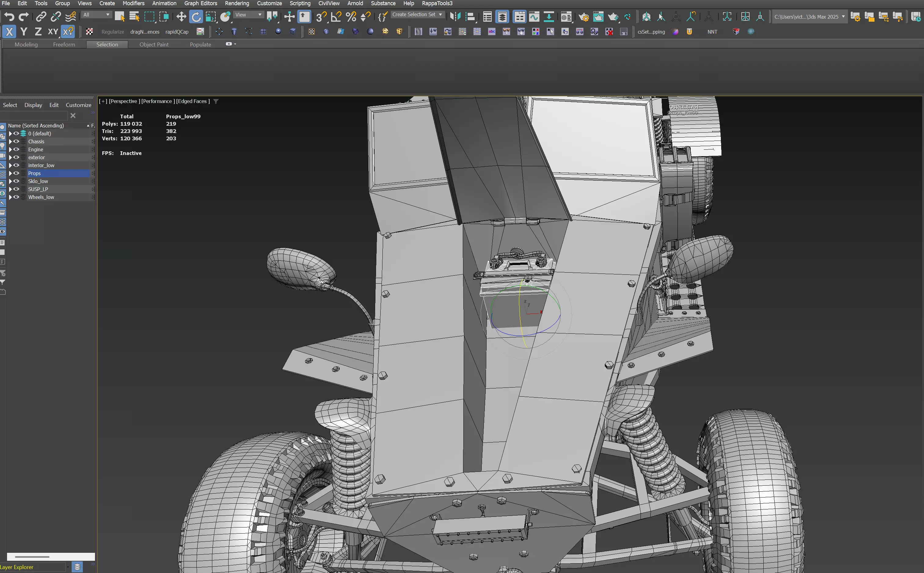Click the Percent Snap icon
The image size is (924, 573).
pos(351,17)
